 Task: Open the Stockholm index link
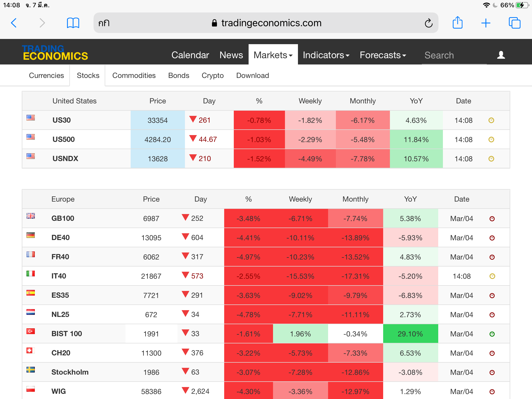point(70,372)
